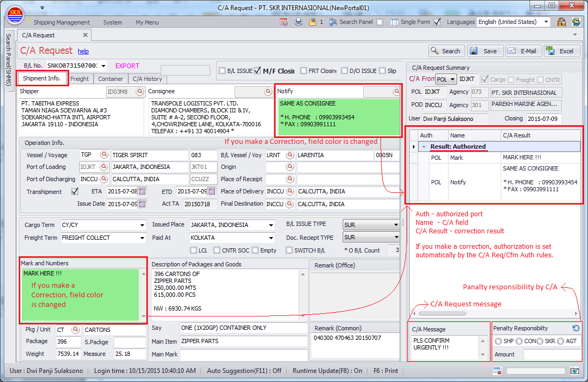
Task: Click the padlock icon in the top toolbar
Action: [x=561, y=22]
